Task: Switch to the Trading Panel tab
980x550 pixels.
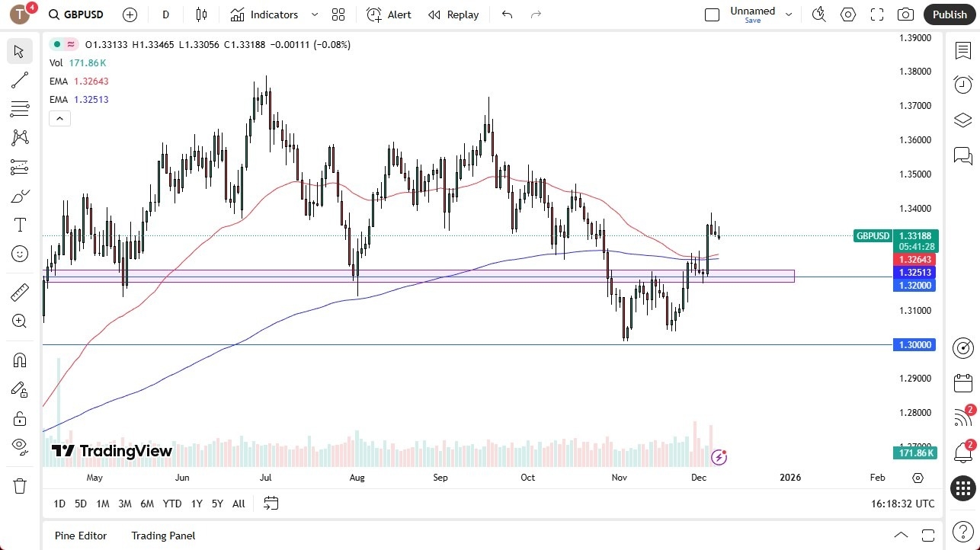Action: [162, 536]
